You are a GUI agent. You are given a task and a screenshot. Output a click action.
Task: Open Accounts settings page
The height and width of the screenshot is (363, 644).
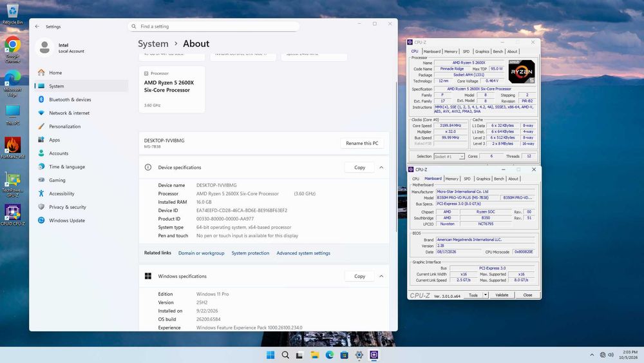(81, 153)
